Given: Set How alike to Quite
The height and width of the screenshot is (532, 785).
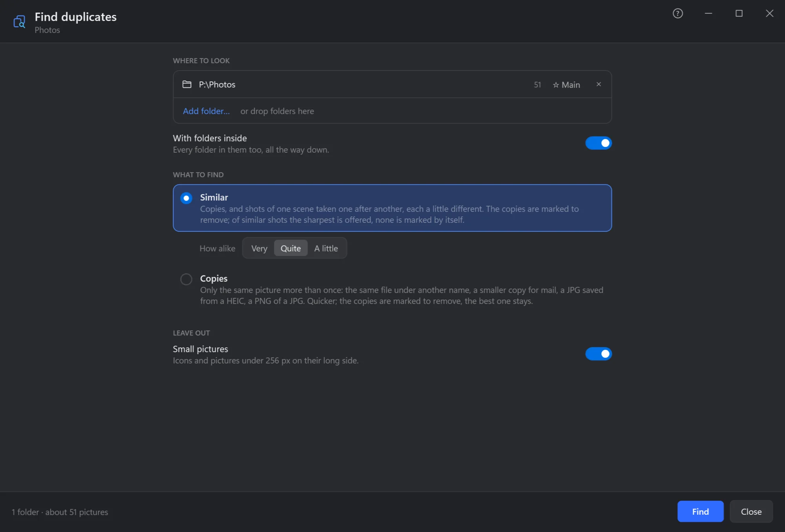Looking at the screenshot, I should [x=290, y=248].
